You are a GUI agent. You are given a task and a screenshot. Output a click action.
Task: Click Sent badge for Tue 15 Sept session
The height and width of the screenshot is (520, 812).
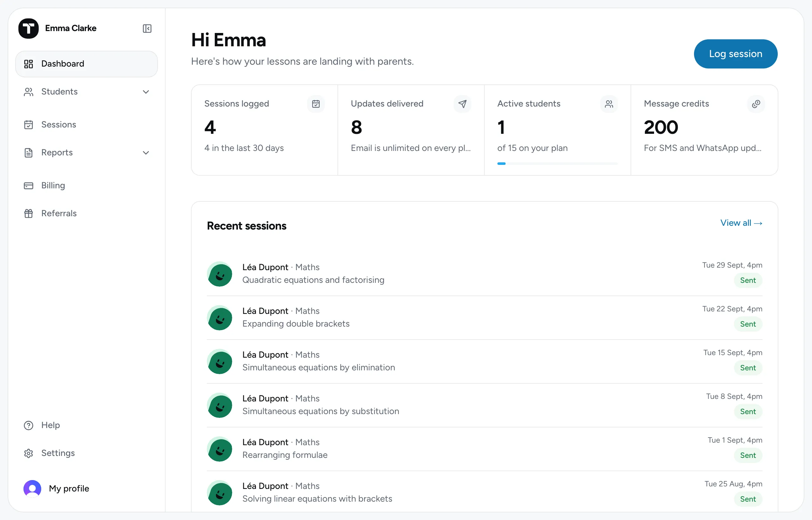pos(748,368)
